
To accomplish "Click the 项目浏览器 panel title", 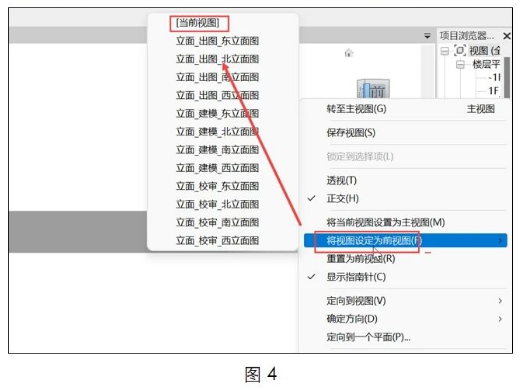I will tap(467, 36).
